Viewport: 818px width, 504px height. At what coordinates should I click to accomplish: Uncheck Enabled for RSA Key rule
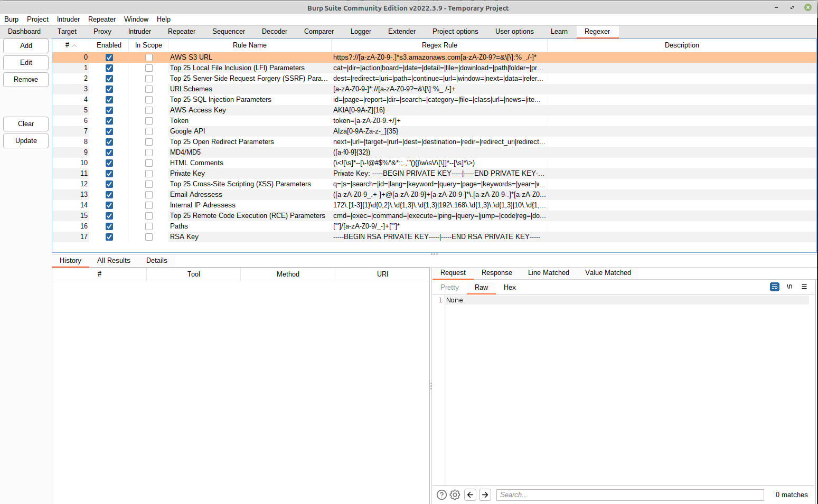109,237
